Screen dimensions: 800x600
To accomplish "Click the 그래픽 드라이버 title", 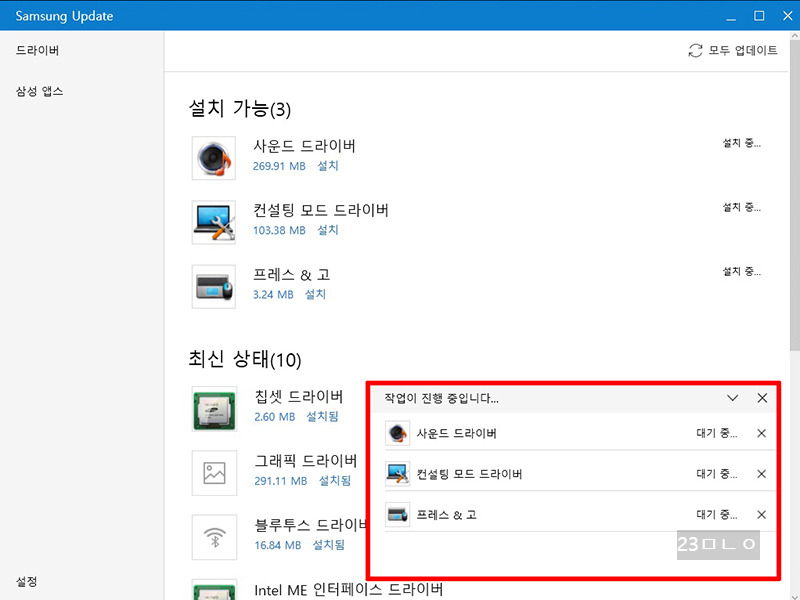I will coord(306,461).
